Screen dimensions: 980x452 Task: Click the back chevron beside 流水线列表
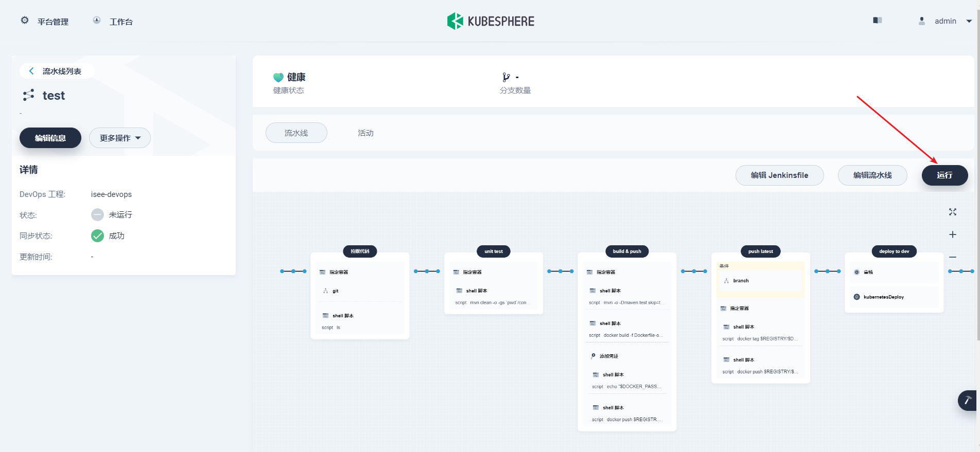pos(31,71)
